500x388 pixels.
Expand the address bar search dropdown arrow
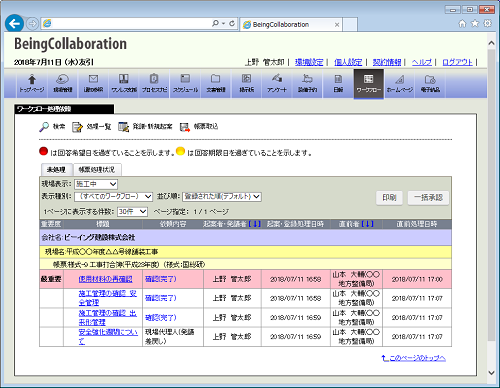(x=223, y=23)
